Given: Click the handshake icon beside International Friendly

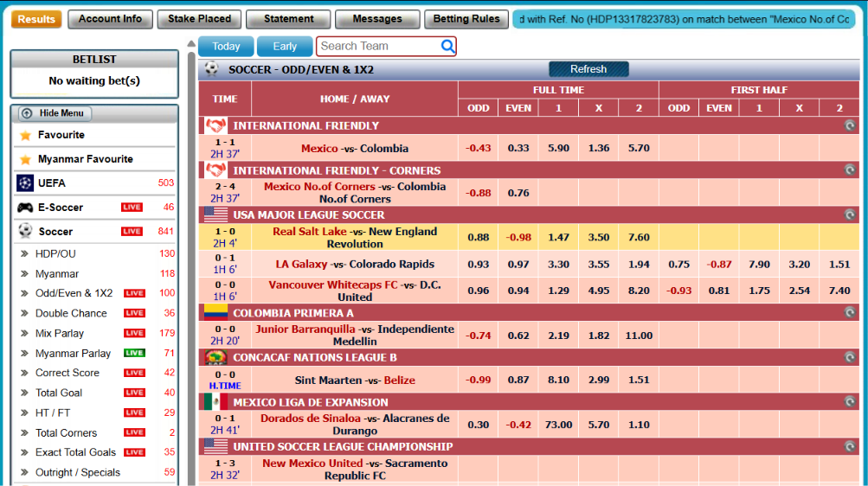Looking at the screenshot, I should [x=215, y=125].
